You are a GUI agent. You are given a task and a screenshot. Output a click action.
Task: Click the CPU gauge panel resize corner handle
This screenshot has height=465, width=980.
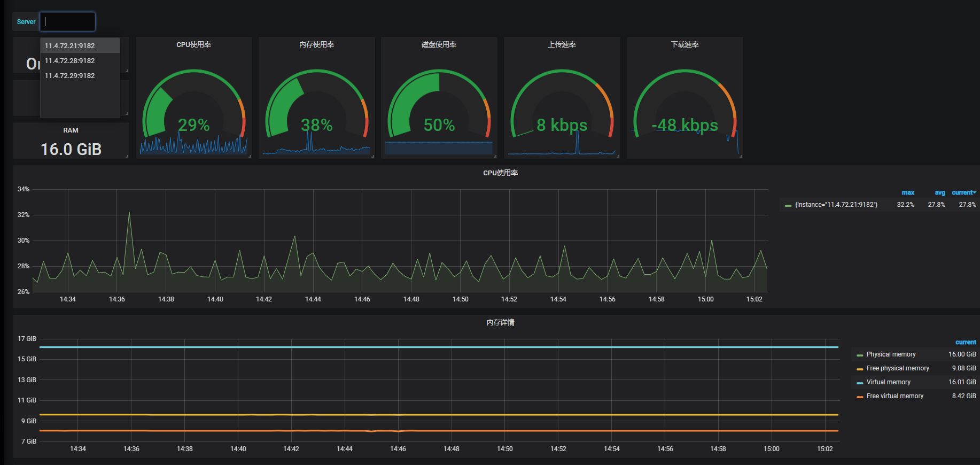tap(250, 156)
